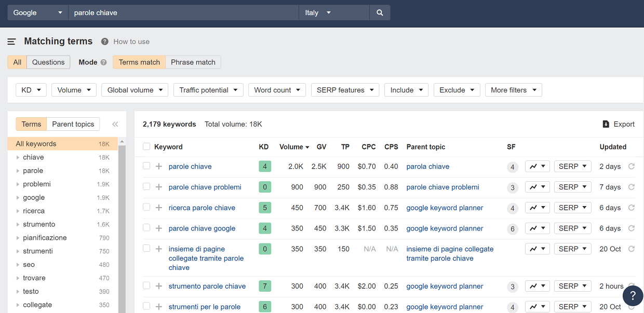Open the hamburger menu beside Matching terms
Screen dimensions: 644x313
[11, 42]
